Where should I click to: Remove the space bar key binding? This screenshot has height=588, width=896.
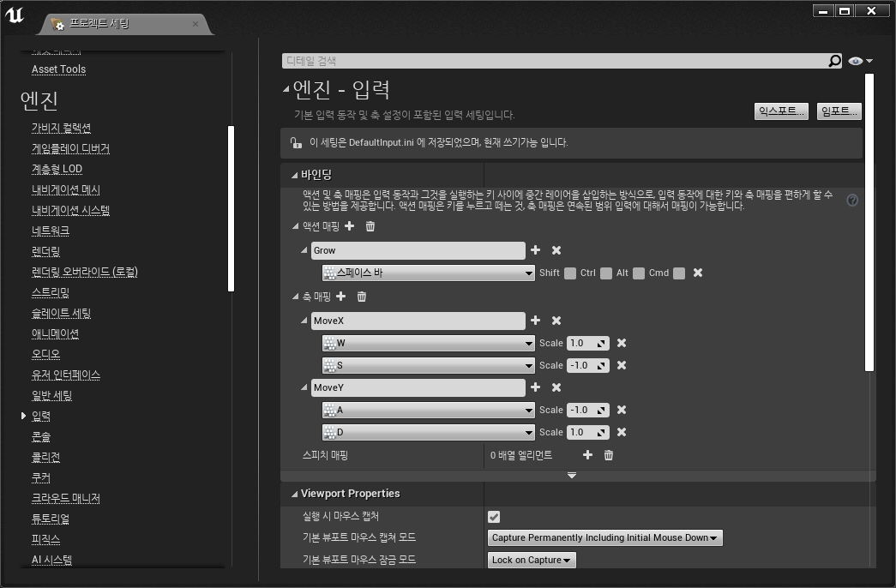tap(698, 273)
